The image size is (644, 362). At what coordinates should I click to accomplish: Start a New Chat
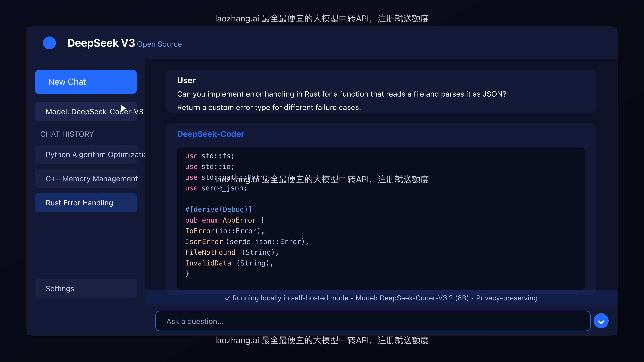(86, 82)
